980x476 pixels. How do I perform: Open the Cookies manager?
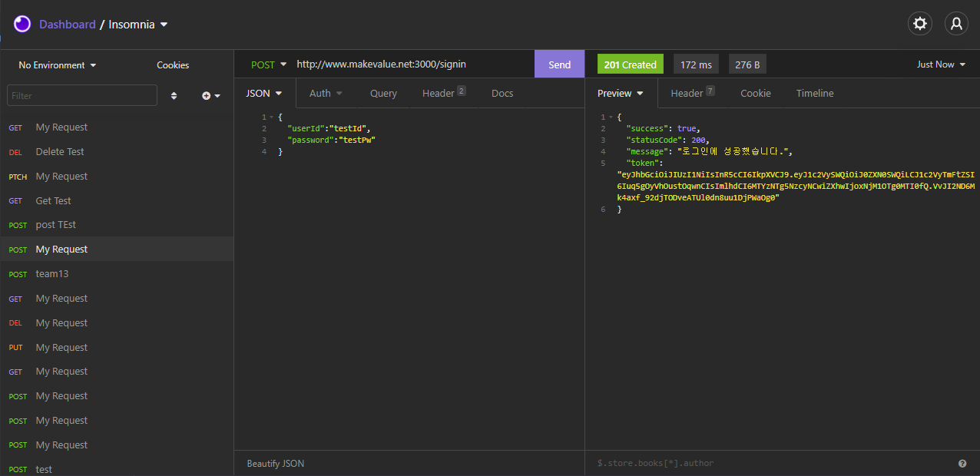coord(173,65)
